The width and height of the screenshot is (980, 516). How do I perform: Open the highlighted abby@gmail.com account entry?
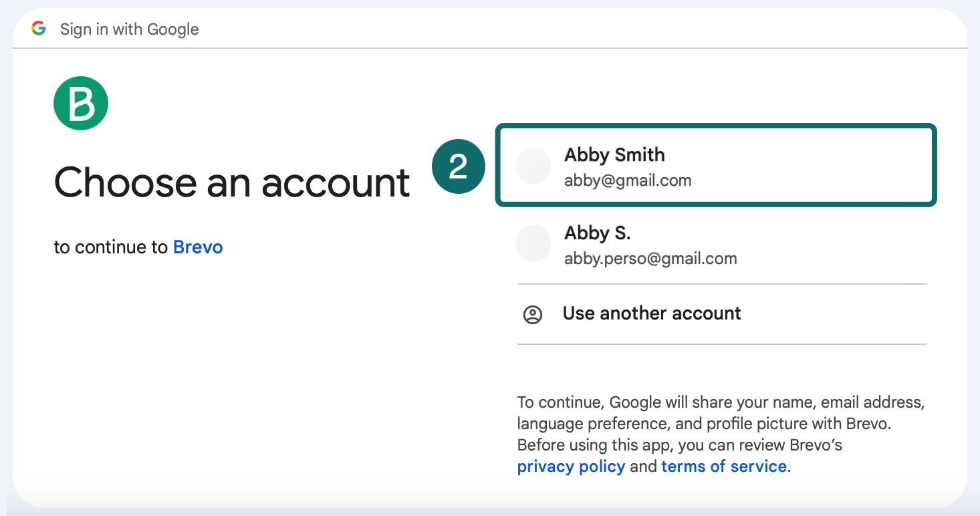(x=715, y=166)
